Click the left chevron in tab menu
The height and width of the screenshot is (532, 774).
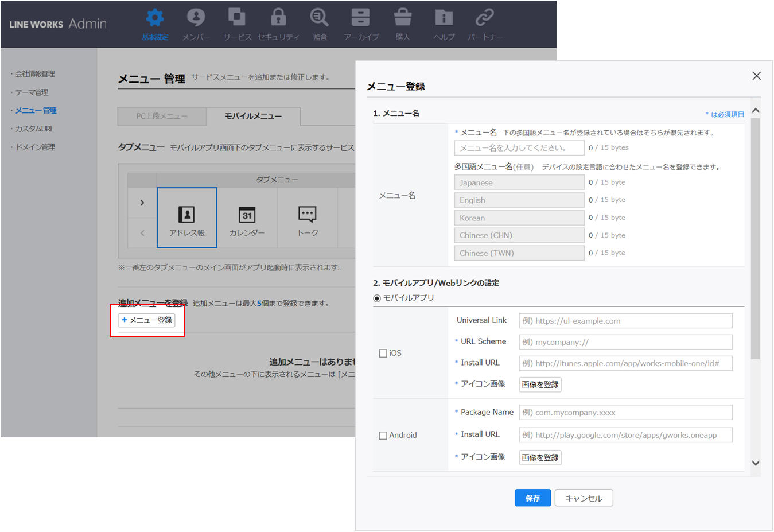click(x=142, y=233)
